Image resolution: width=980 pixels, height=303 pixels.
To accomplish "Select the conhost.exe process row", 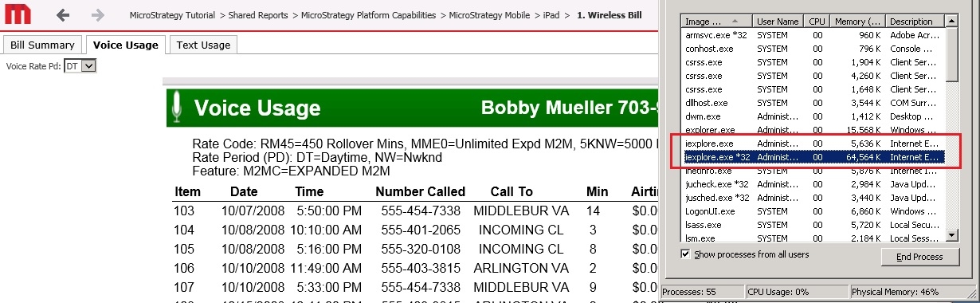I will 814,49.
